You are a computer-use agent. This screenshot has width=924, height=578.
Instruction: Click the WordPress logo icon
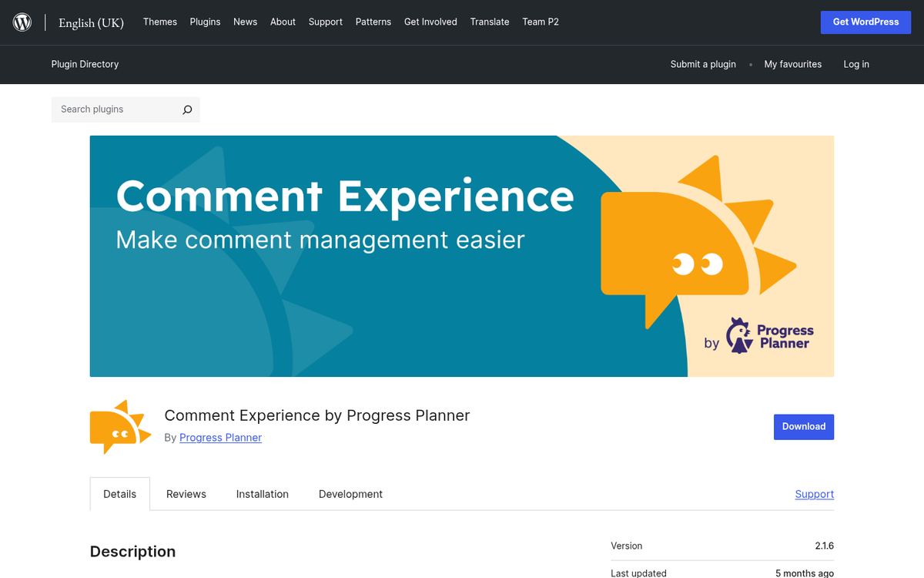[22, 22]
